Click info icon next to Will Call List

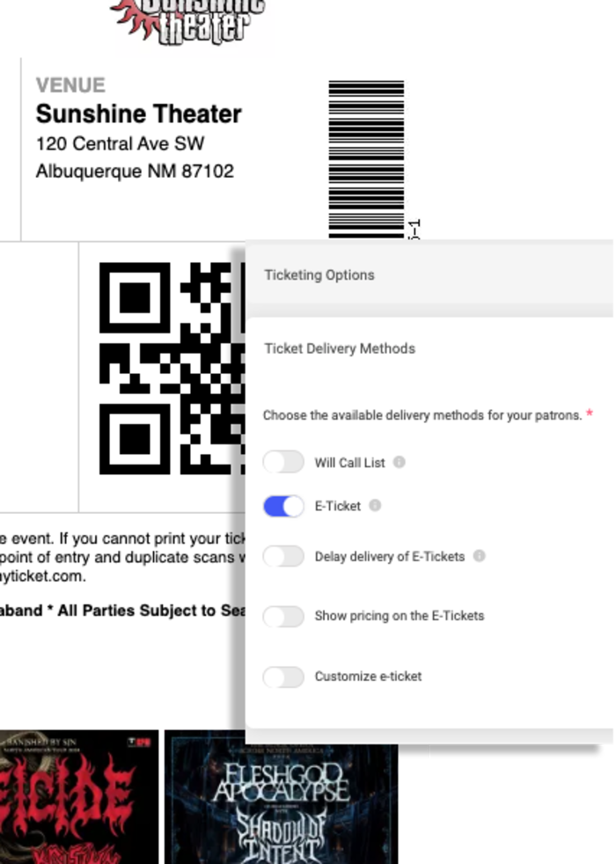[x=399, y=462]
